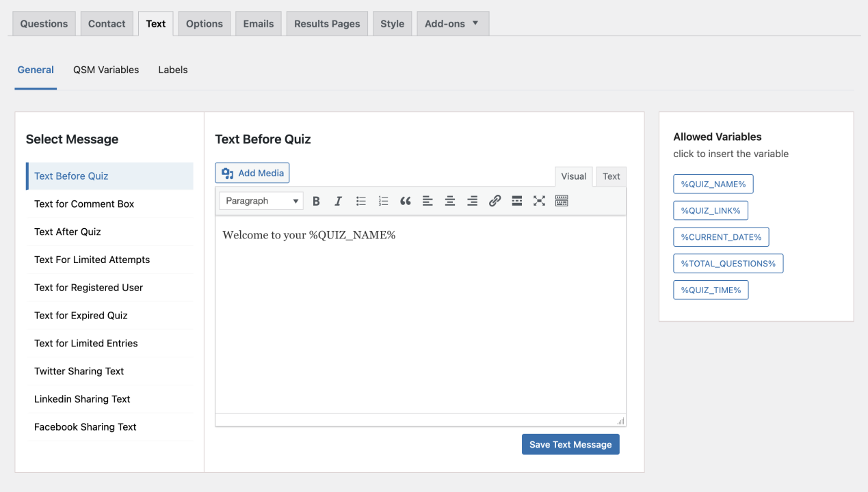This screenshot has width=868, height=492.
Task: Insert a hyperlink
Action: pyautogui.click(x=495, y=200)
